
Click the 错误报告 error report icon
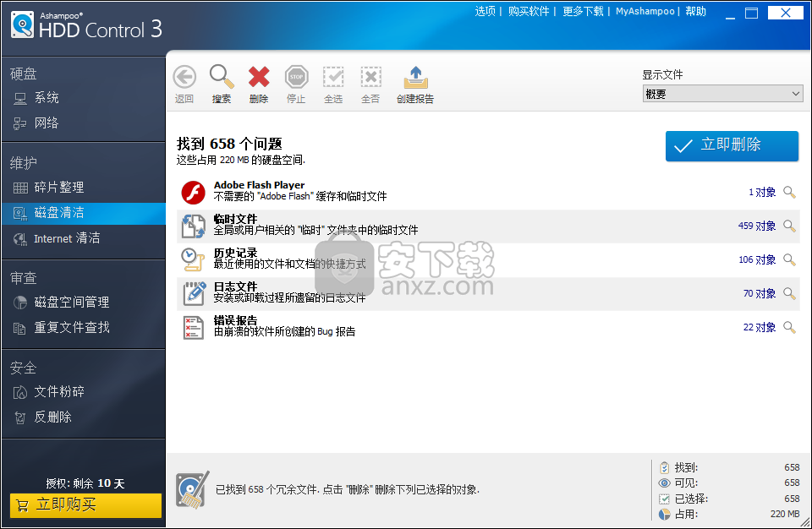[194, 328]
